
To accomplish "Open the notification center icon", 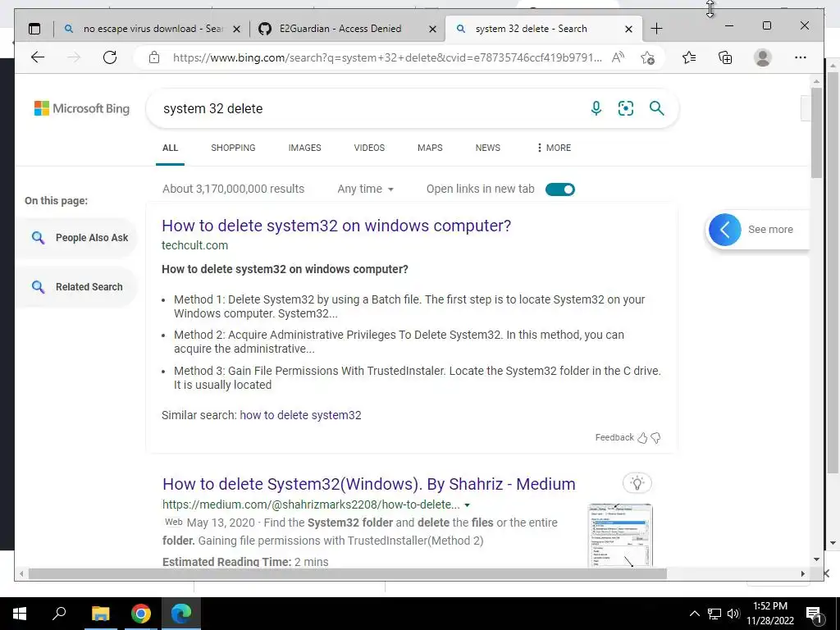I will tap(815, 614).
